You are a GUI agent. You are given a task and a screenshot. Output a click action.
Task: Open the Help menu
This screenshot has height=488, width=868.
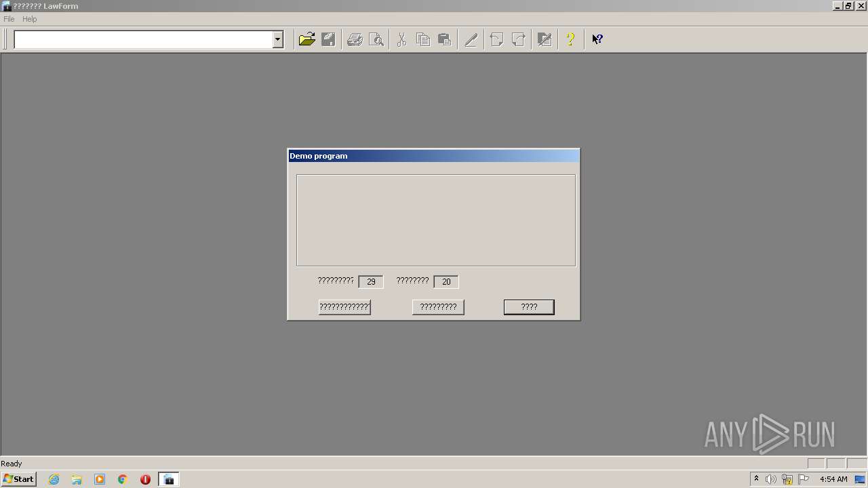(x=29, y=19)
